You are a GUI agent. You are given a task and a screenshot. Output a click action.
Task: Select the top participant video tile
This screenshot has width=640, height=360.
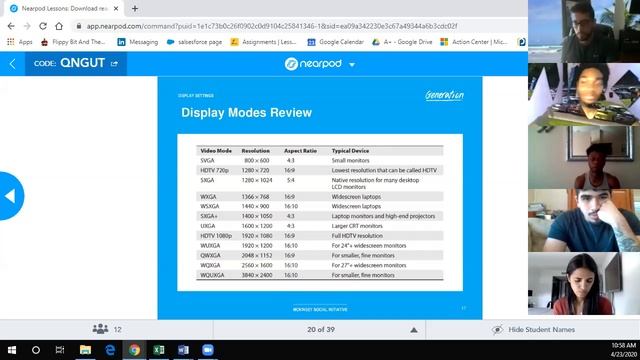(584, 31)
